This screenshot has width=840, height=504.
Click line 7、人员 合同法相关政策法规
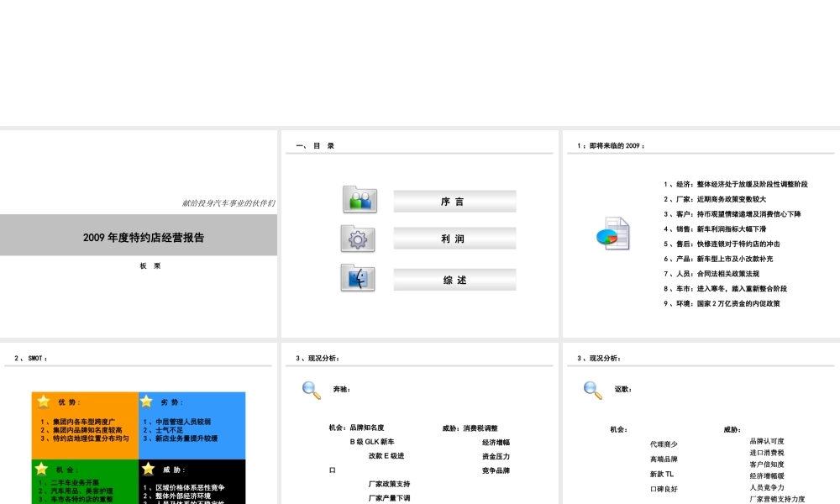coord(711,274)
